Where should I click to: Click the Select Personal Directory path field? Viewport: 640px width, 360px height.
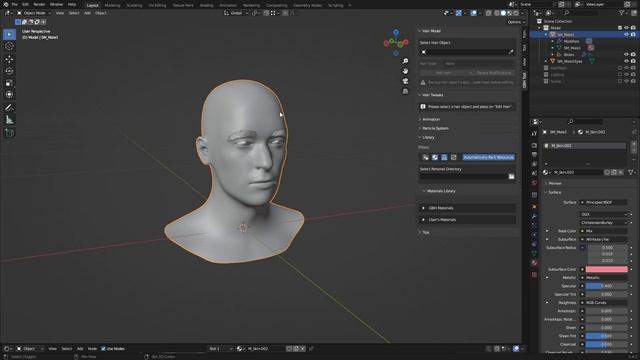(464, 176)
